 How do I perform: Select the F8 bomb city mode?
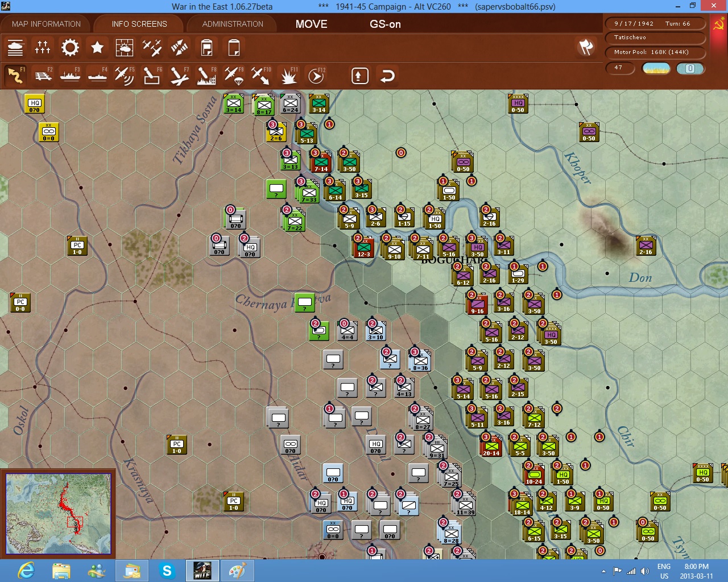[206, 76]
